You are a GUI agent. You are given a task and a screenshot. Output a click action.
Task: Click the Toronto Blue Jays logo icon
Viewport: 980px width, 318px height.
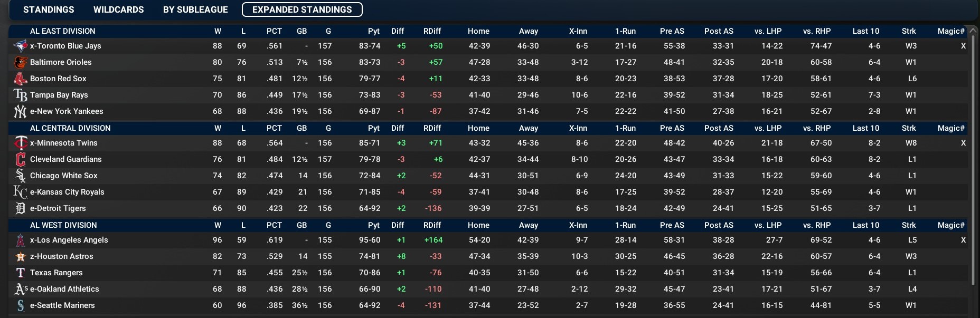tap(20, 46)
